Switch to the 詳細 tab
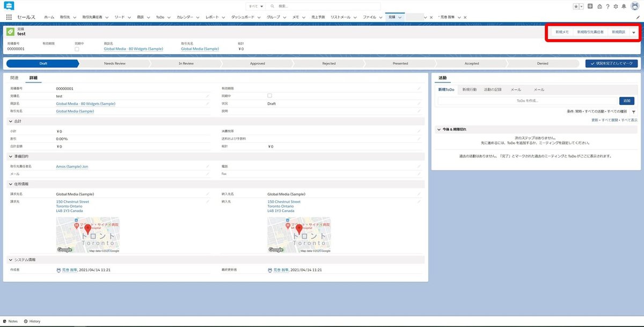644x327 pixels. click(33, 78)
